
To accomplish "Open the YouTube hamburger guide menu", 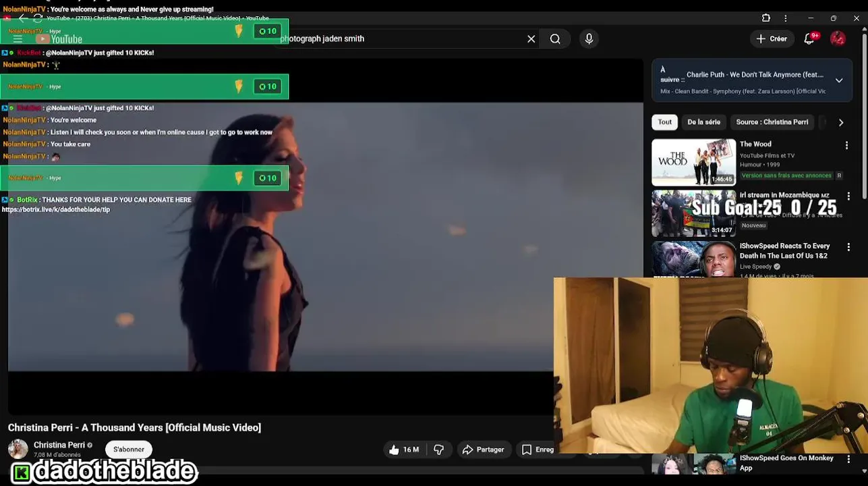I will coord(18,39).
